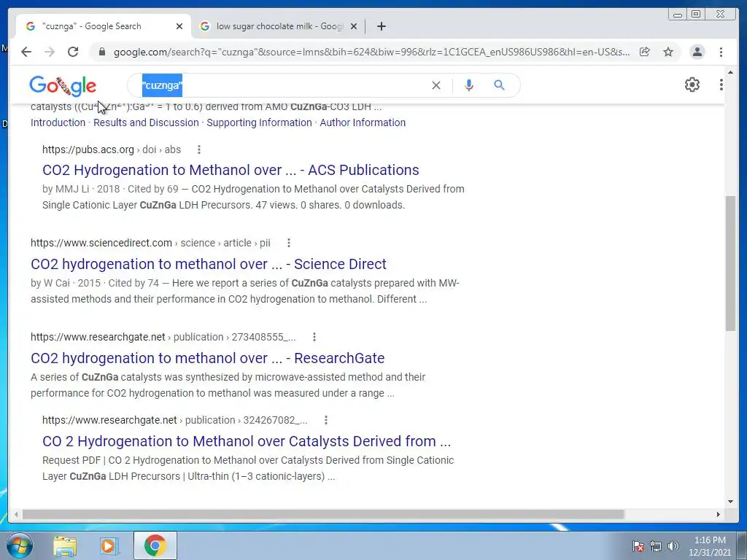Open the Author Information sitelink
Screen dimensions: 747x560
coord(363,122)
